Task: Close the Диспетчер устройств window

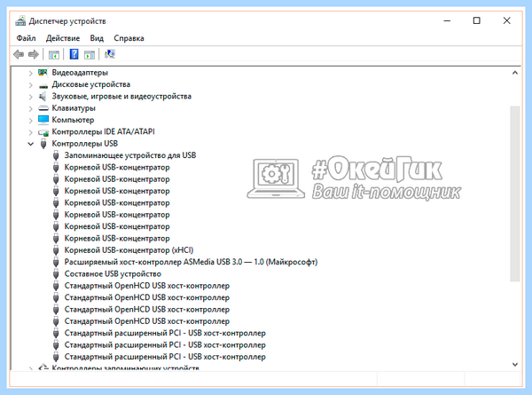Action: pyautogui.click(x=506, y=20)
